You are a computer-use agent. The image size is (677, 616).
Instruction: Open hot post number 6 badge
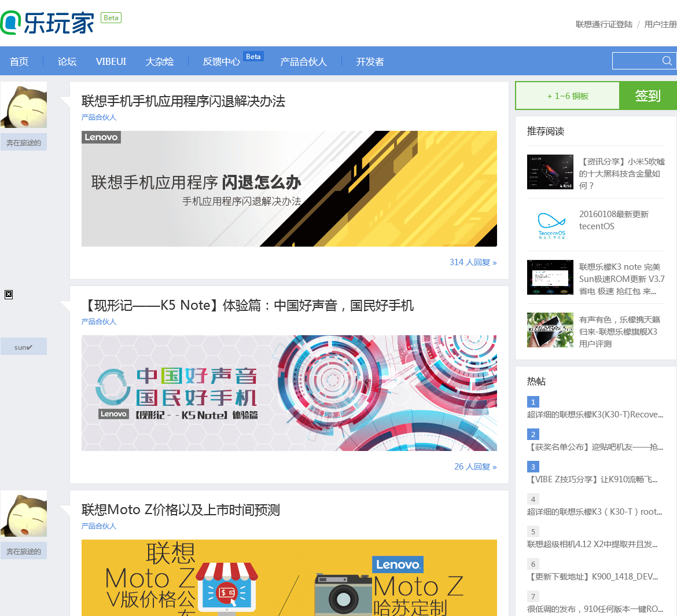(x=533, y=564)
